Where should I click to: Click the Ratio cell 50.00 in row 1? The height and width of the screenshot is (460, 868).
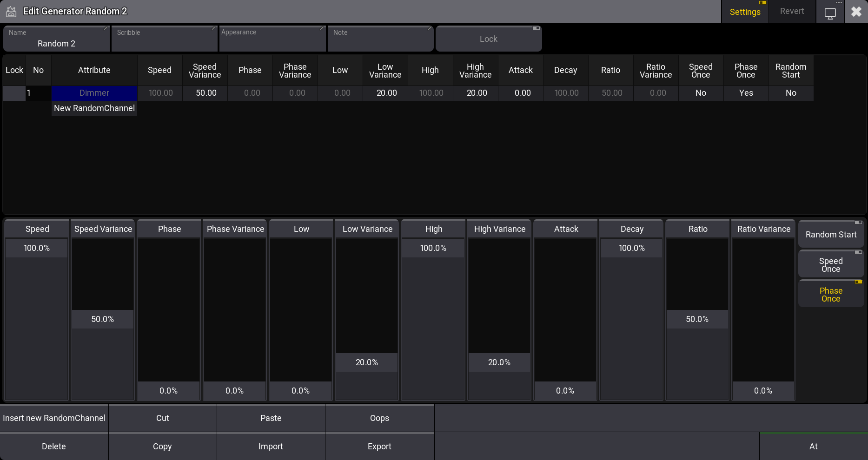611,93
